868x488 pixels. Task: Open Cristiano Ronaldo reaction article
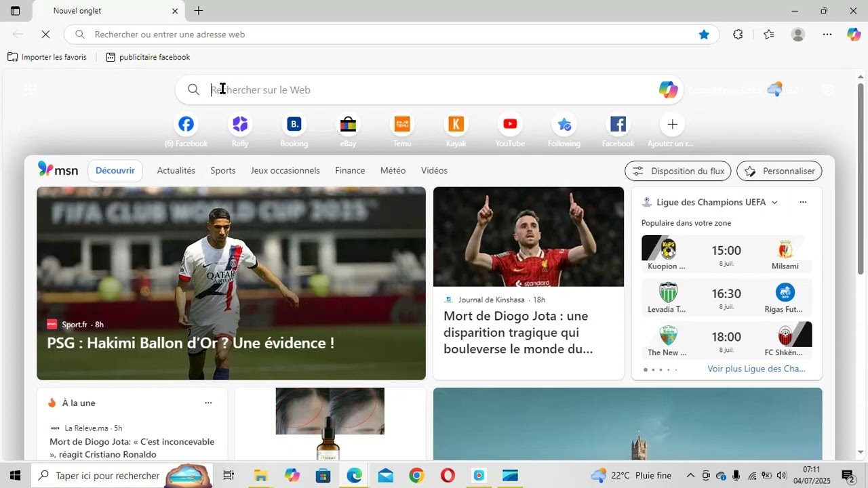click(132, 448)
